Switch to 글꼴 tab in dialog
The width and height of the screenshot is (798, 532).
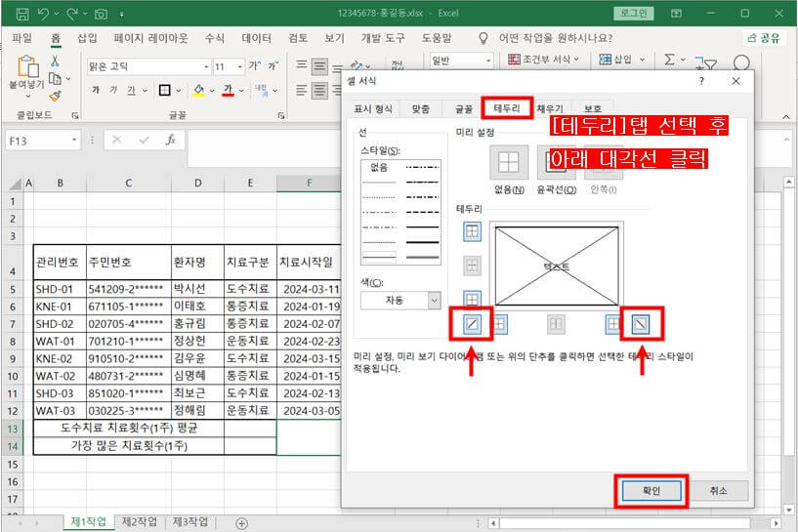click(x=464, y=109)
